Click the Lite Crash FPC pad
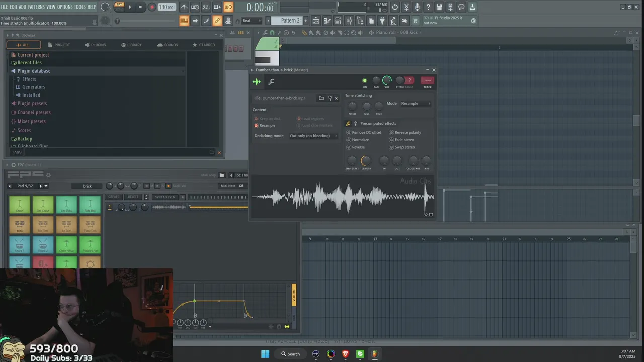644x362 pixels. [43, 205]
